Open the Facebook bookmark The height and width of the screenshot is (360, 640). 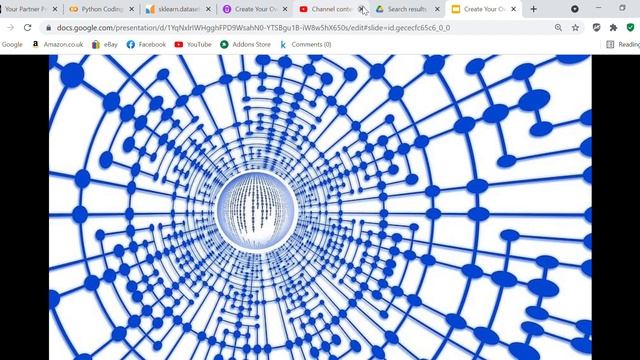point(146,44)
